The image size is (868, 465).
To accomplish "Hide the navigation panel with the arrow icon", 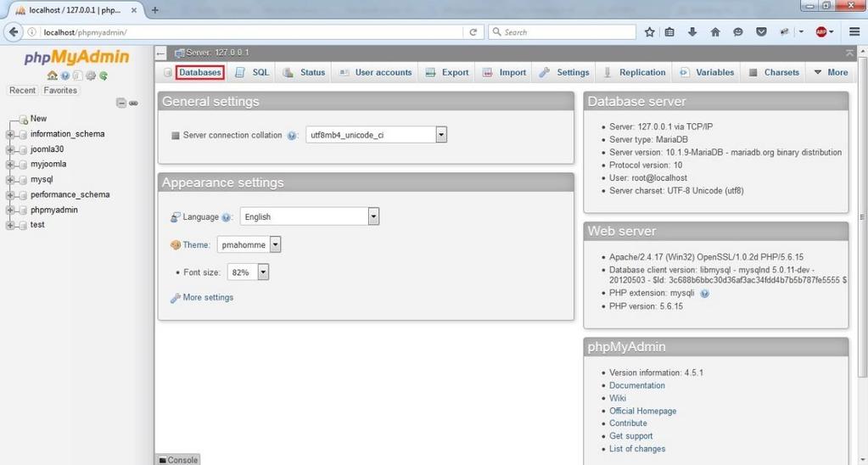I will tap(160, 53).
